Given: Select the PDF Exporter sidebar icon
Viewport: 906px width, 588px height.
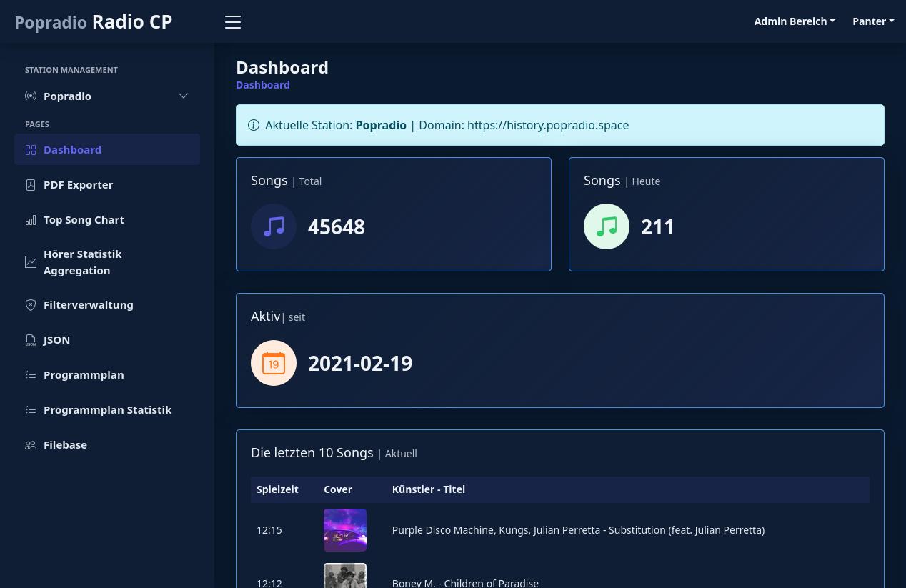Looking at the screenshot, I should pos(31,185).
